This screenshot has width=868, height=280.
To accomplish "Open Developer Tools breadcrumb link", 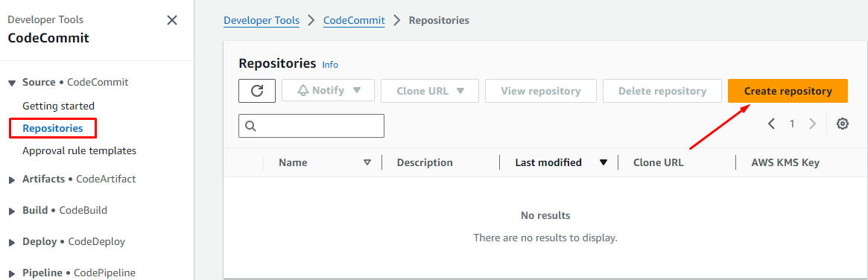I will pyautogui.click(x=262, y=20).
